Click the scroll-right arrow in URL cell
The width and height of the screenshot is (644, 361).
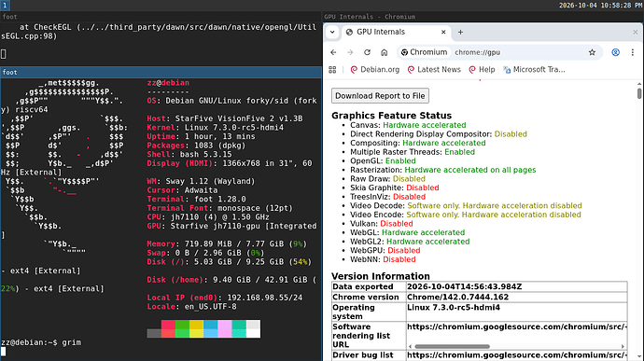[623, 347]
